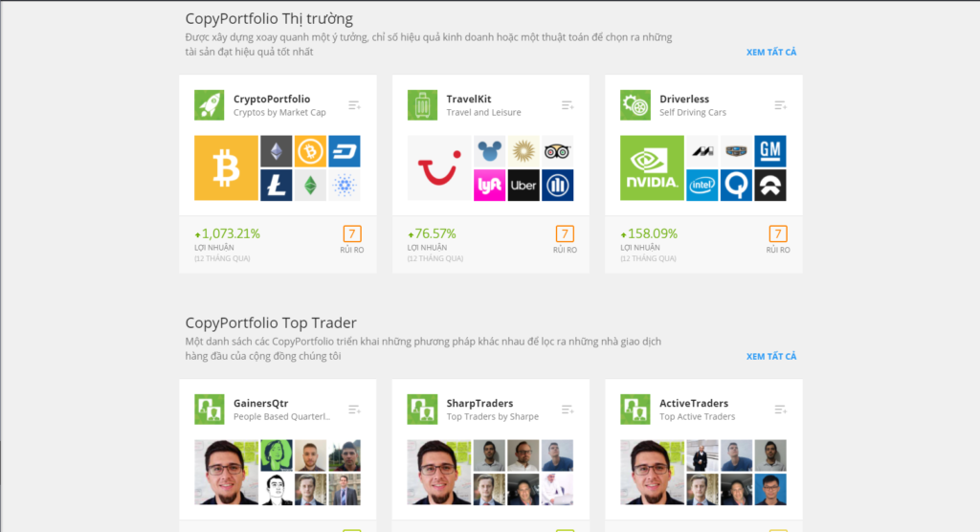Click the blue striped circle logo in TravelKit

pyautogui.click(x=558, y=185)
